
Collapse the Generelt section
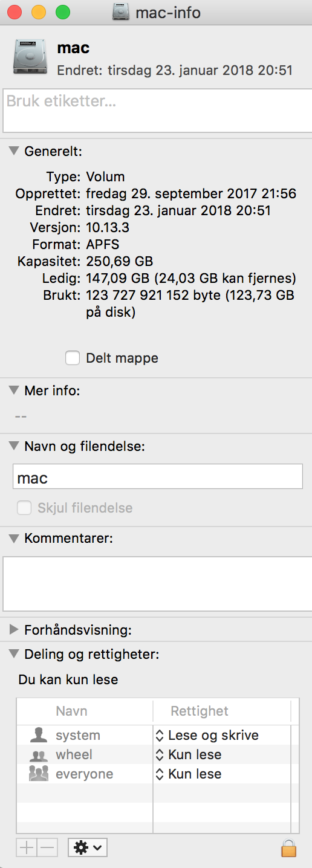[x=14, y=151]
